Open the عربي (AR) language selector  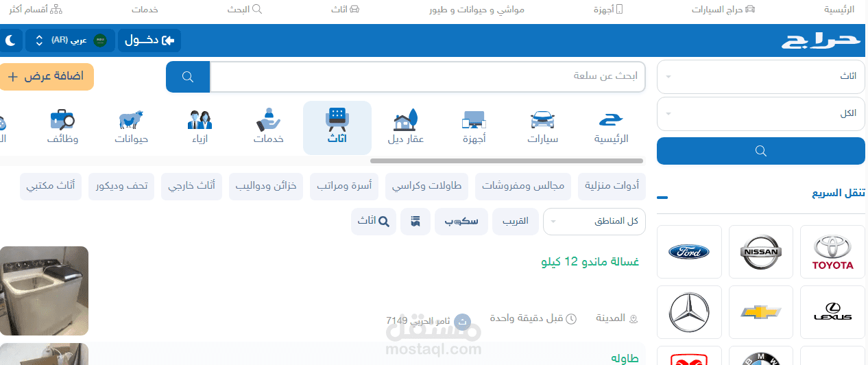(x=70, y=40)
